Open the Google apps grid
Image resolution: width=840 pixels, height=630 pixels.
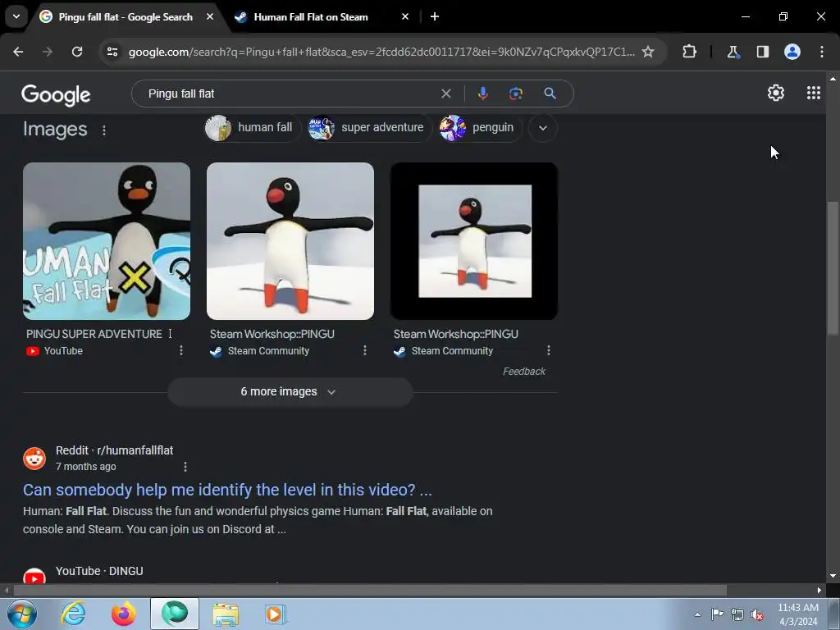(813, 94)
